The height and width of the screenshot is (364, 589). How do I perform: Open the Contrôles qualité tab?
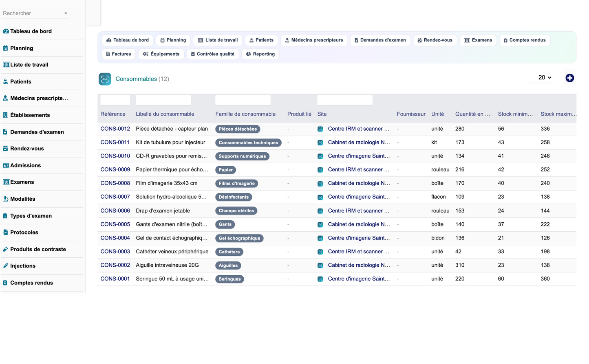pos(213,54)
